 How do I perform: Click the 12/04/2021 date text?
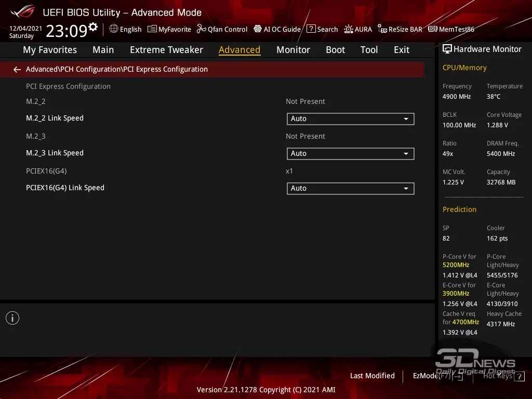[x=25, y=28]
